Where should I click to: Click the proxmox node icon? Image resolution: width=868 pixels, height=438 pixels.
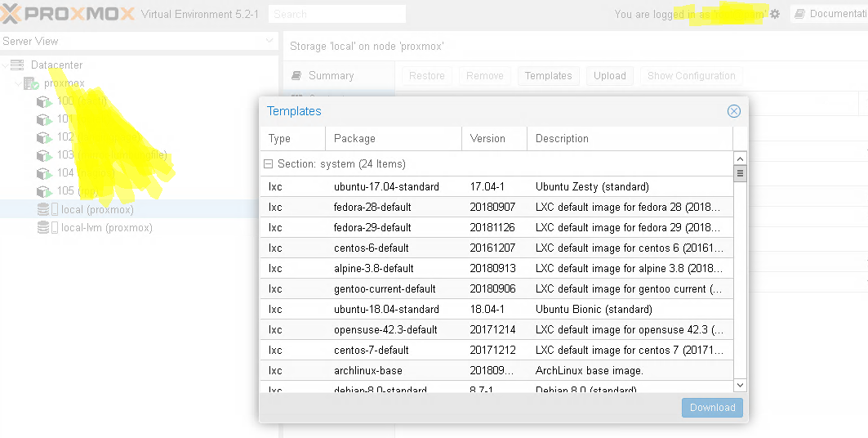click(31, 83)
